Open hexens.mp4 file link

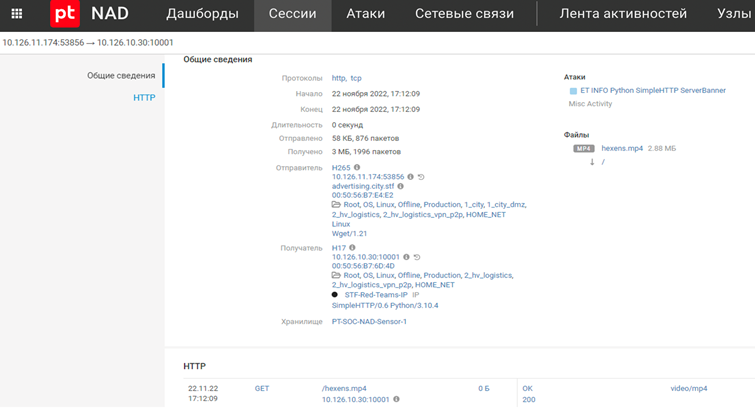[x=622, y=148]
